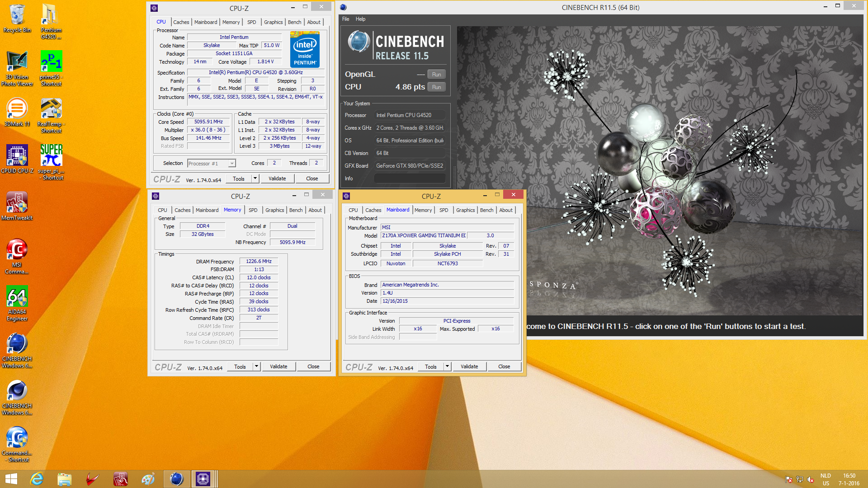This screenshot has height=488, width=868.
Task: Launch MSI Command Center desktop icon
Action: (x=17, y=256)
